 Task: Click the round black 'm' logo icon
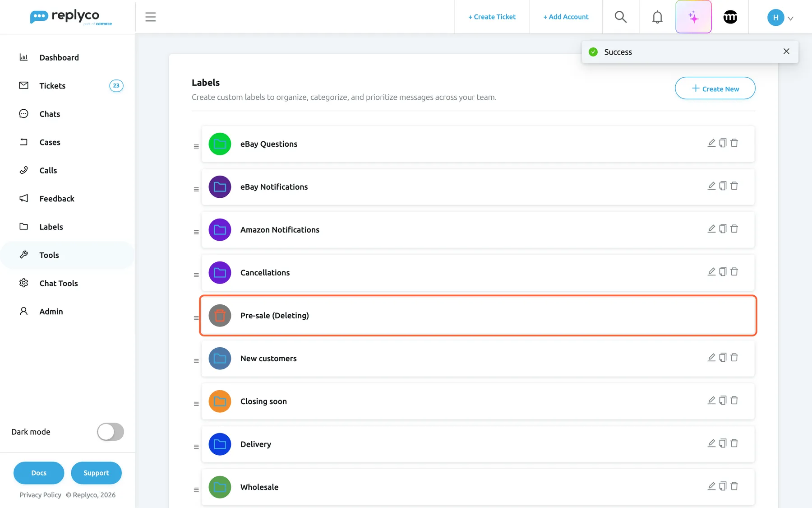730,17
